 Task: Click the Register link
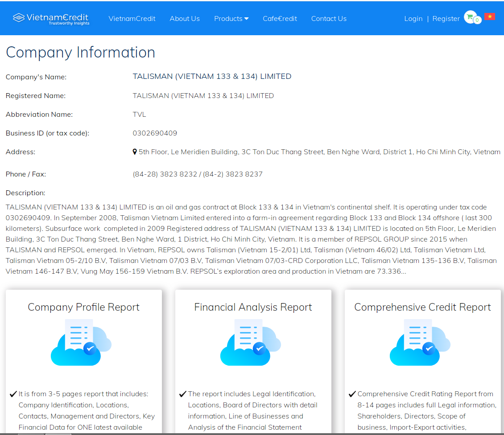tap(446, 19)
